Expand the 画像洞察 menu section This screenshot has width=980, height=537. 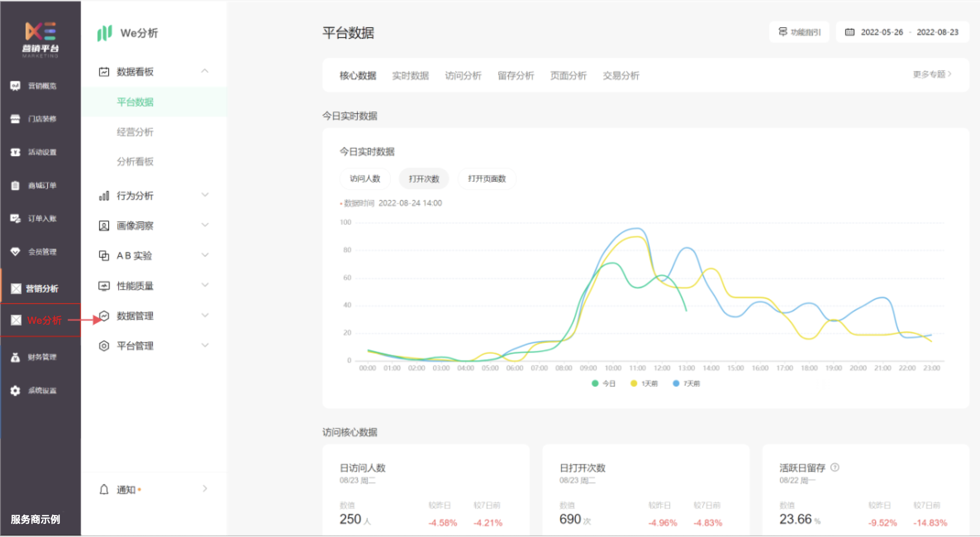click(205, 225)
